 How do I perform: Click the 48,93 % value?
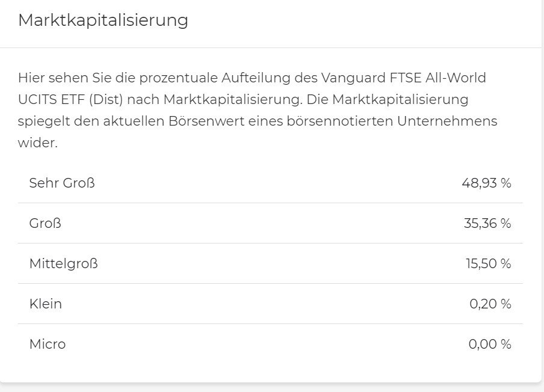coord(486,183)
